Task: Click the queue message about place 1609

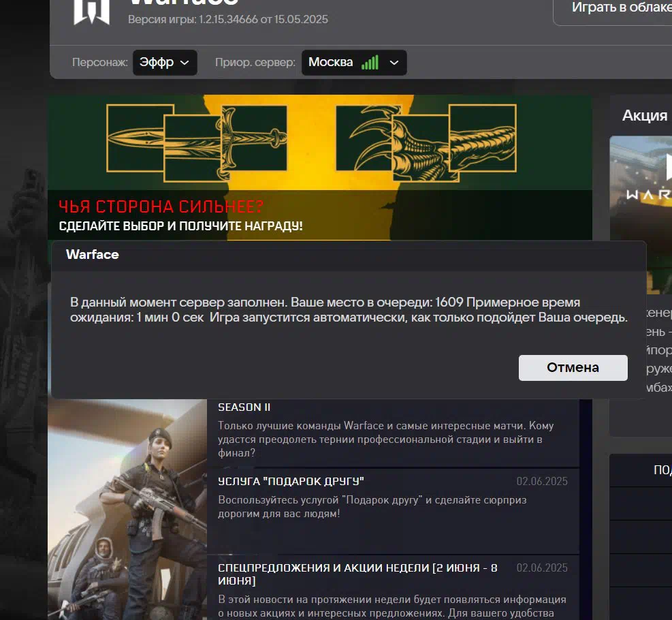Action: 349,309
